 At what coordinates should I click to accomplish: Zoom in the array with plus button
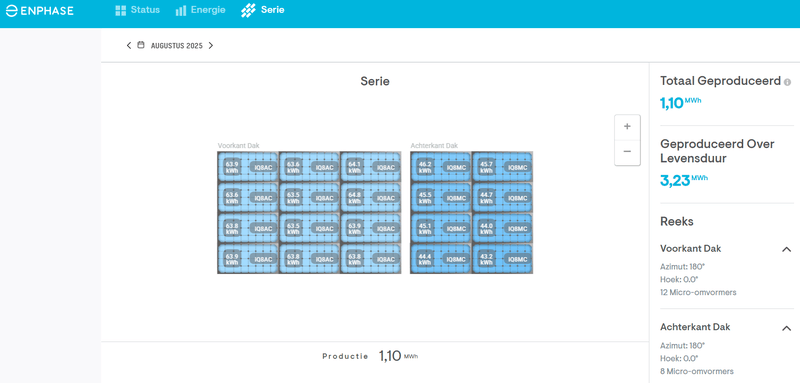[x=627, y=127]
